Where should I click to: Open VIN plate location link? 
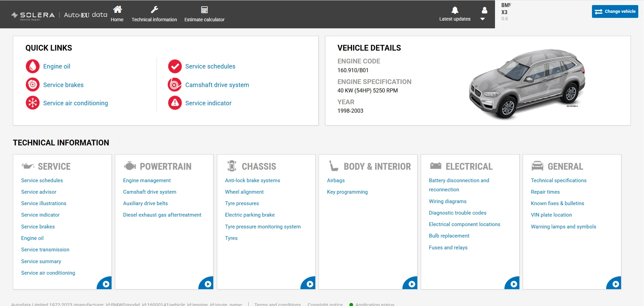click(x=551, y=215)
